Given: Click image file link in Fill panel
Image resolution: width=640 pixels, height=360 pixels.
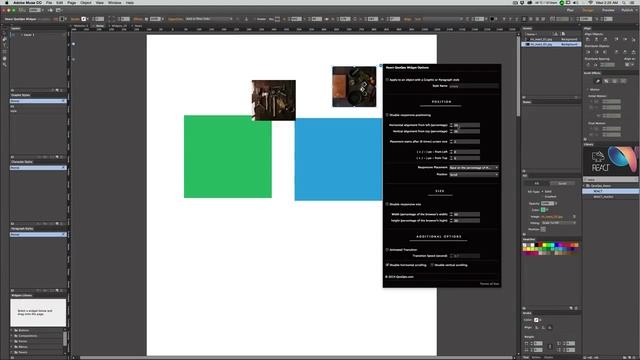Looking at the screenshot, I should click(552, 217).
